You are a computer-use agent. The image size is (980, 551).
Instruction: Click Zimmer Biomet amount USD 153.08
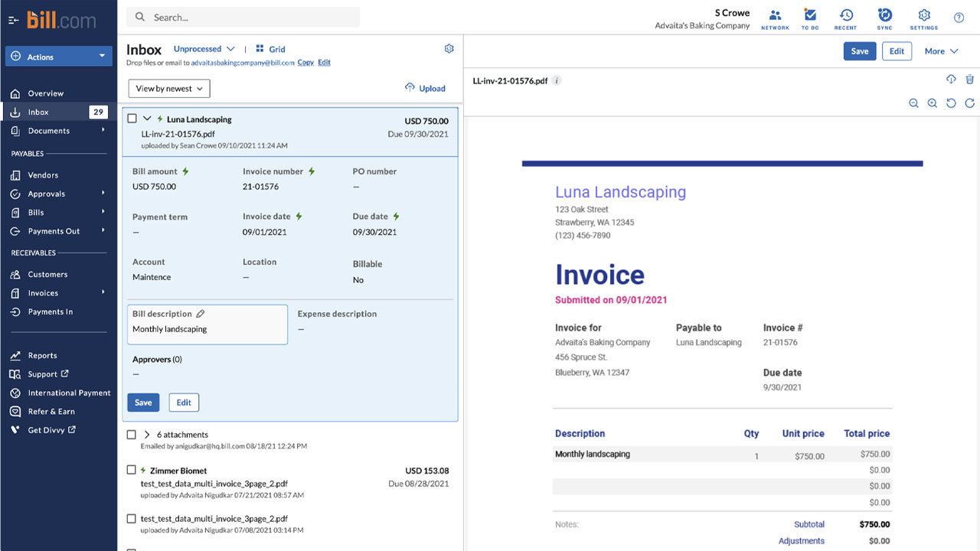coord(427,471)
